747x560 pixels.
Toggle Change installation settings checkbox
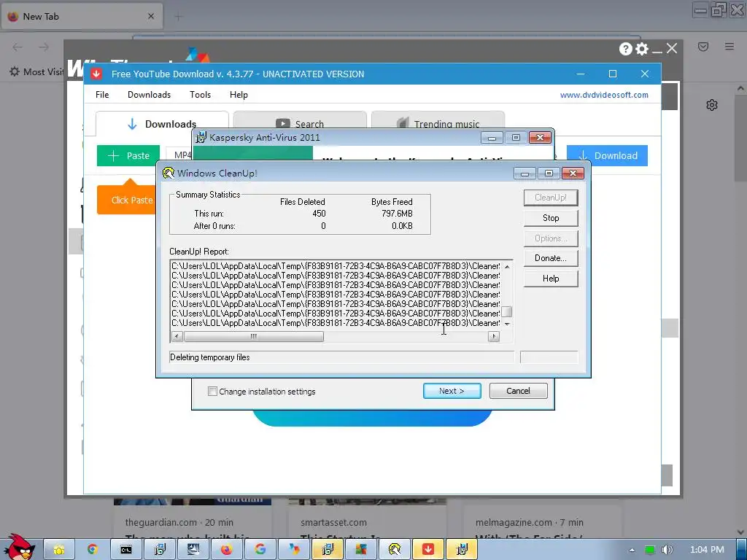point(212,392)
